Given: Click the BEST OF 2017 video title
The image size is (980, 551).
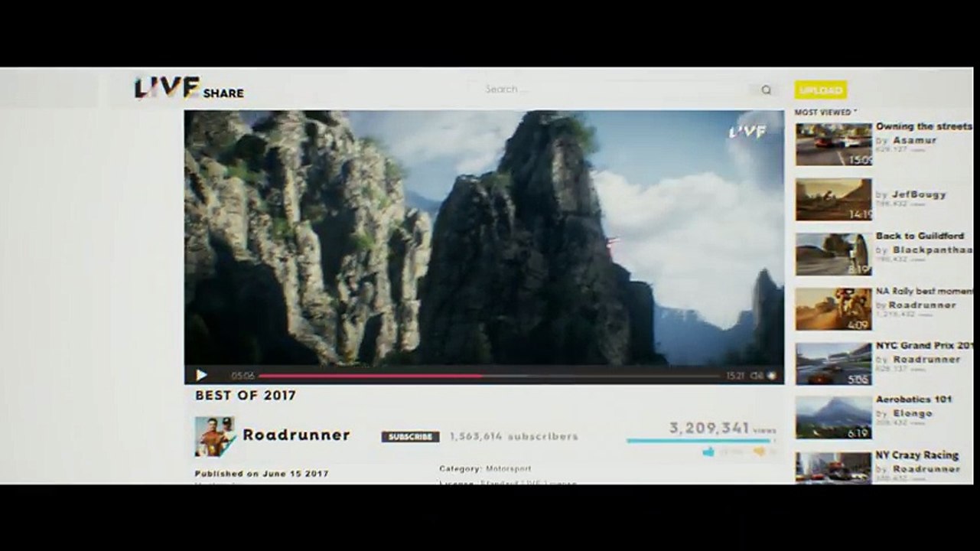Looking at the screenshot, I should (246, 396).
